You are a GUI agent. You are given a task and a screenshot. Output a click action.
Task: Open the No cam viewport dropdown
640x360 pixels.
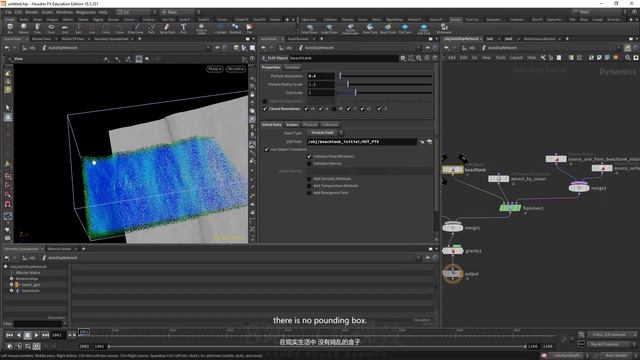[236, 69]
